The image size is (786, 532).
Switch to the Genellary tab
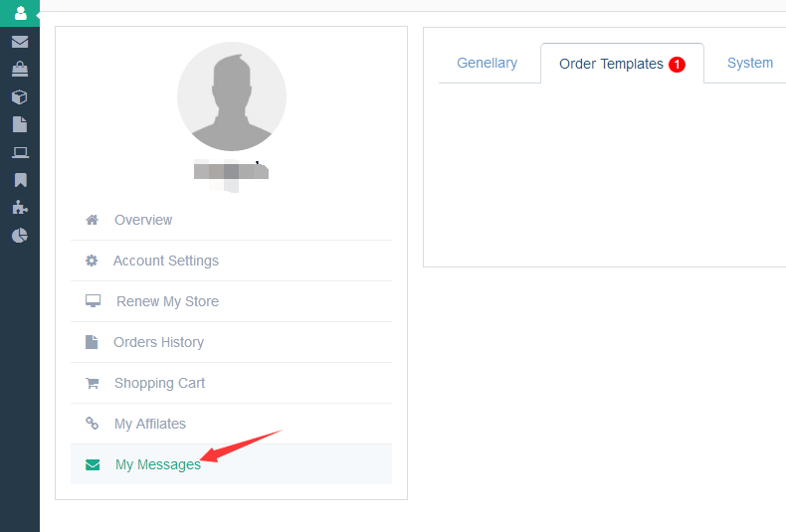(488, 64)
